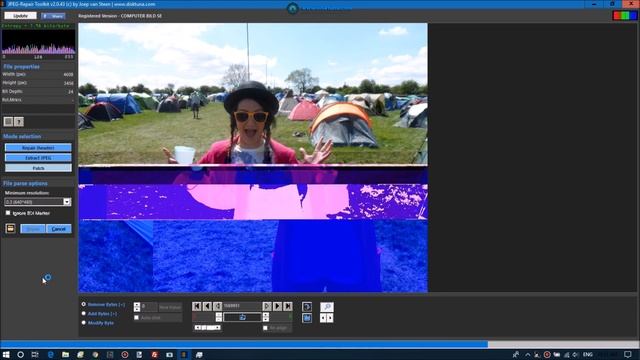640x360 pixels.
Task: Click the refresh/redo circular arrow icon
Action: 307,307
